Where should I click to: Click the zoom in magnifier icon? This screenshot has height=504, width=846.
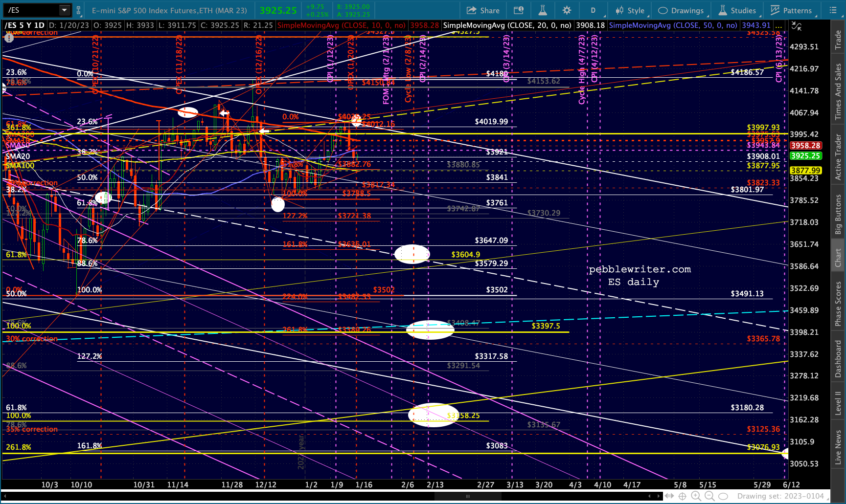[x=696, y=496]
